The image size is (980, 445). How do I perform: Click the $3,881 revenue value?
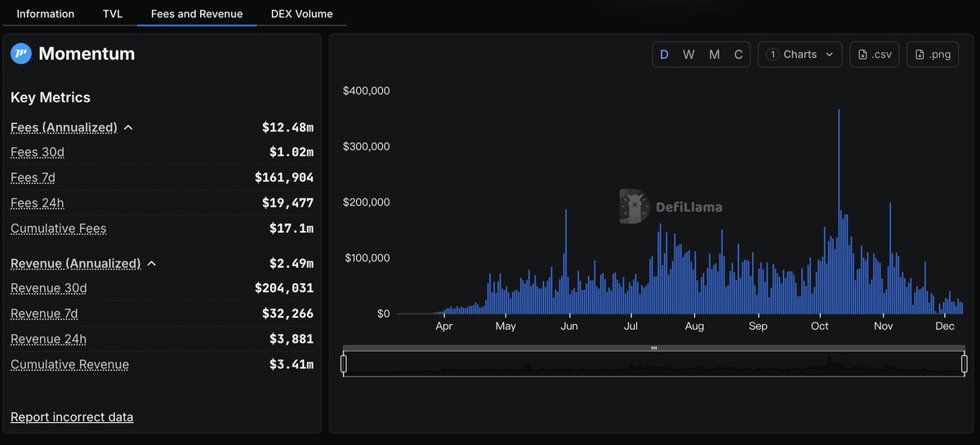(x=292, y=339)
